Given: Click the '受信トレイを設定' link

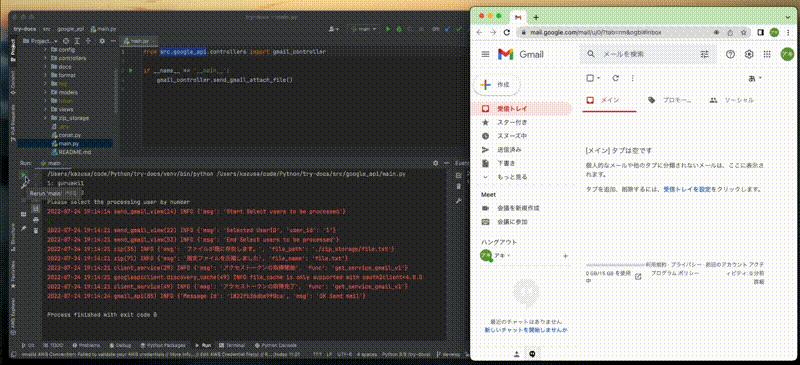Looking at the screenshot, I should 687,189.
